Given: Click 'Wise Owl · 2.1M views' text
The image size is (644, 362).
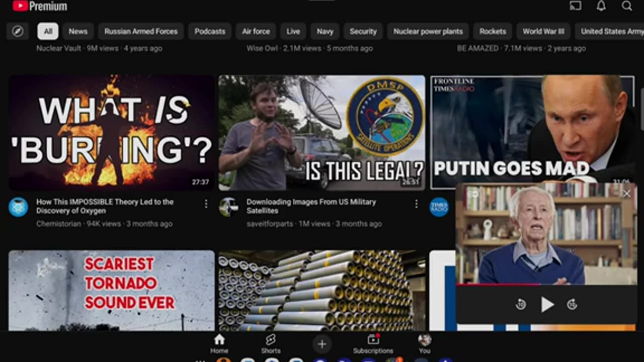Looking at the screenshot, I should pos(309,49).
